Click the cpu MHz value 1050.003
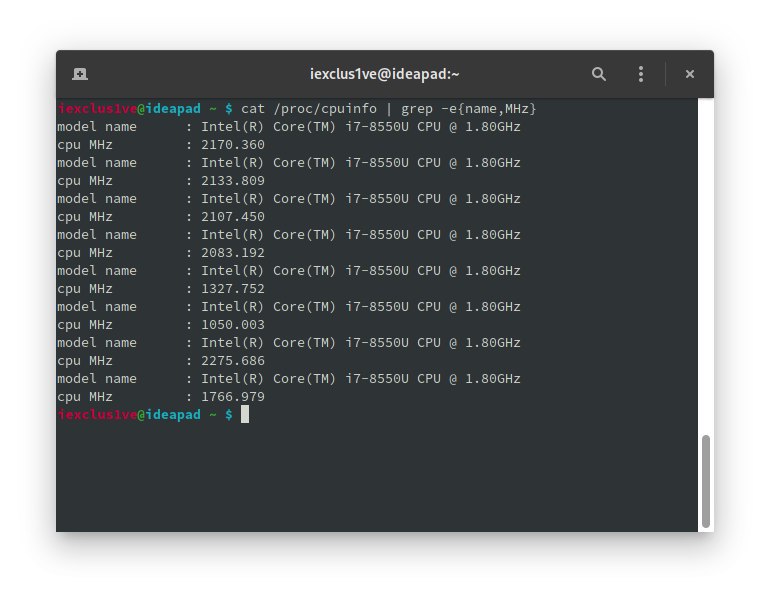The image size is (770, 594). tap(233, 324)
